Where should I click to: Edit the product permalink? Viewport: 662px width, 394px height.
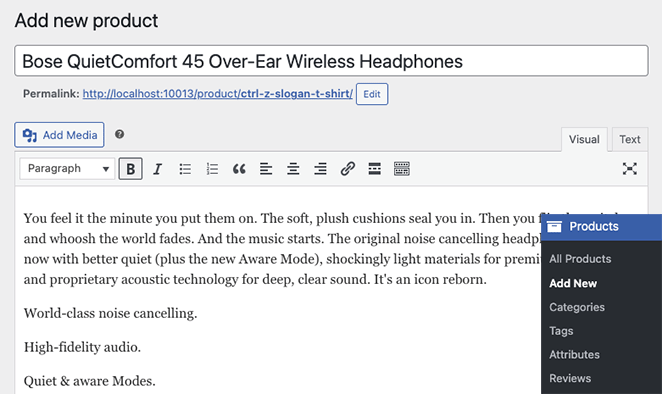click(x=372, y=94)
